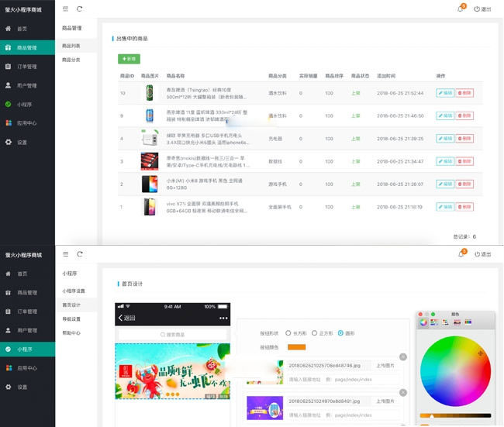Viewport: 504px width, 427px height.
Task: Open the three-dots menu in phone preview
Action: pyautogui.click(x=223, y=318)
